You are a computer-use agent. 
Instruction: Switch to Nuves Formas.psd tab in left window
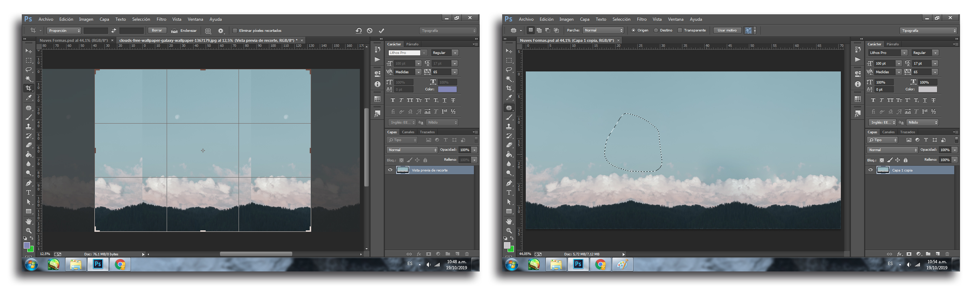tap(74, 40)
